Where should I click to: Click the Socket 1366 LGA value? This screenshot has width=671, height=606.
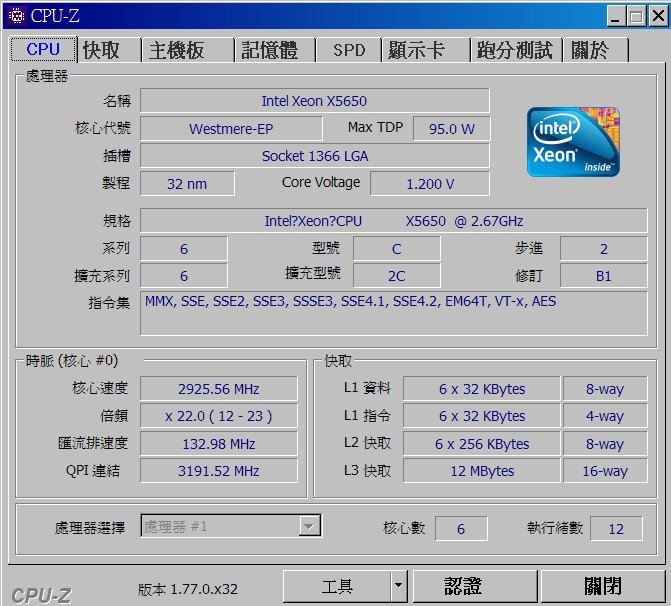pos(315,156)
